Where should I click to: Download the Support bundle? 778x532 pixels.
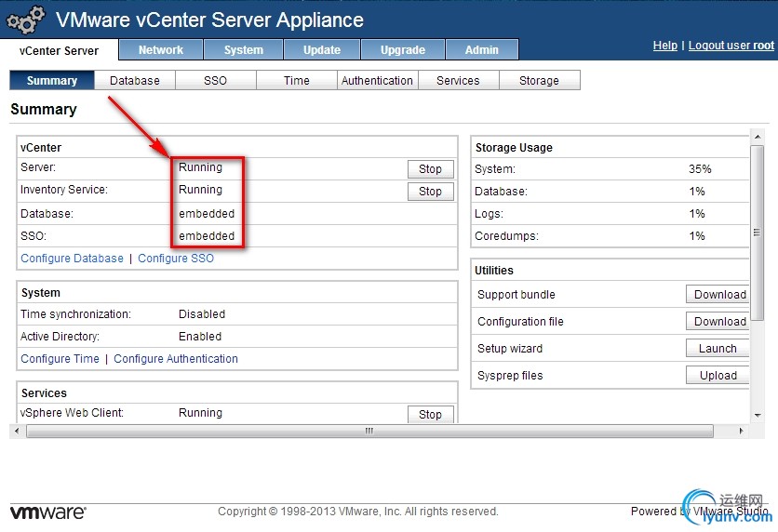click(718, 294)
